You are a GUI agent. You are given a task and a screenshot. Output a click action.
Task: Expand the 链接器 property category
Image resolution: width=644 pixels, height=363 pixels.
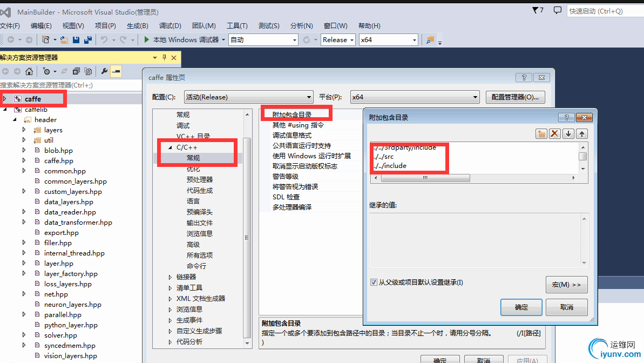(170, 277)
